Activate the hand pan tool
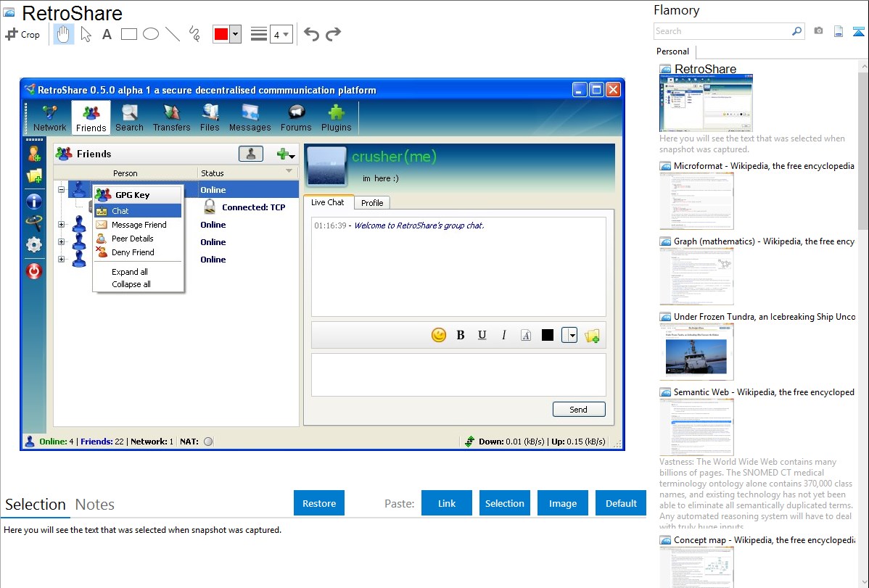The image size is (869, 588). point(64,34)
